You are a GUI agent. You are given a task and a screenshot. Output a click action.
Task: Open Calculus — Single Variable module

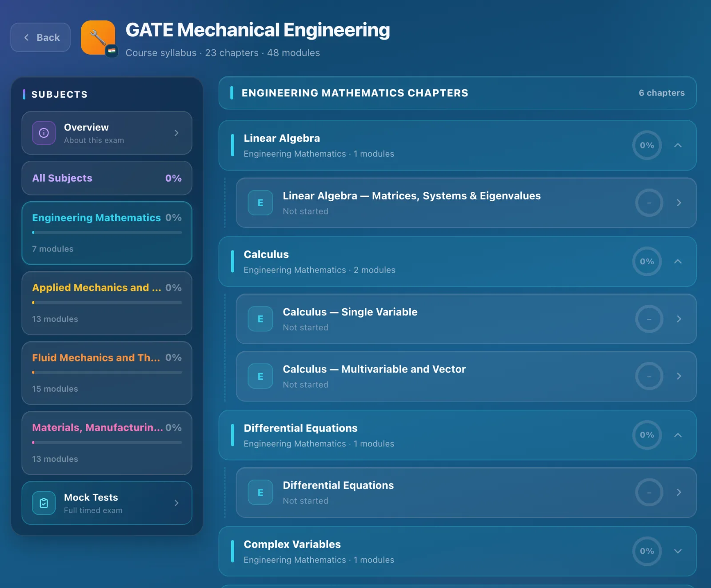click(x=466, y=319)
